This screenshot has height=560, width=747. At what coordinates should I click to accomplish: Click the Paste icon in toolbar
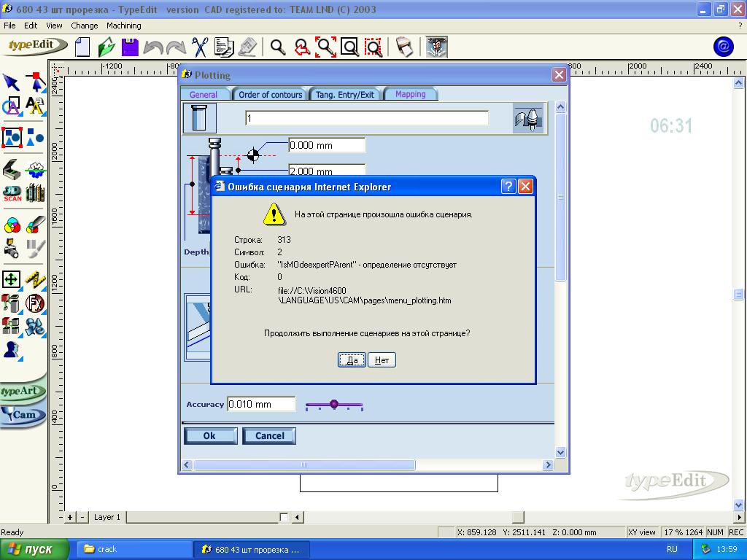(x=247, y=47)
